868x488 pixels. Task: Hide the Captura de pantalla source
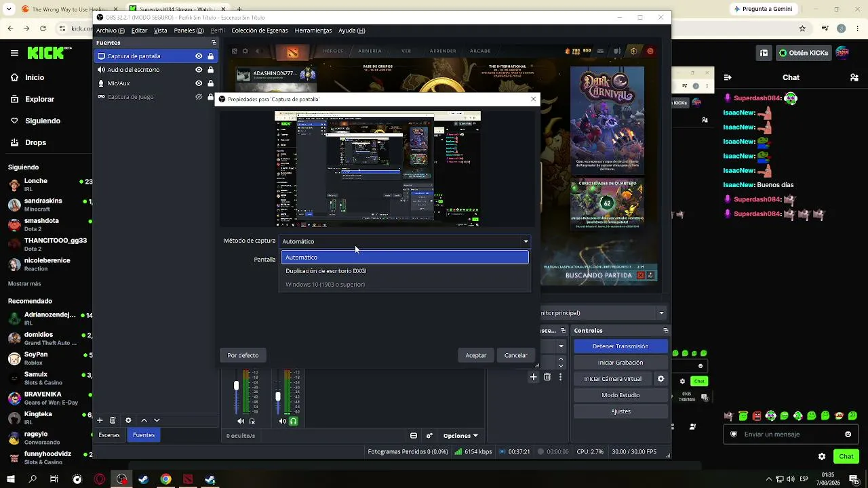199,56
